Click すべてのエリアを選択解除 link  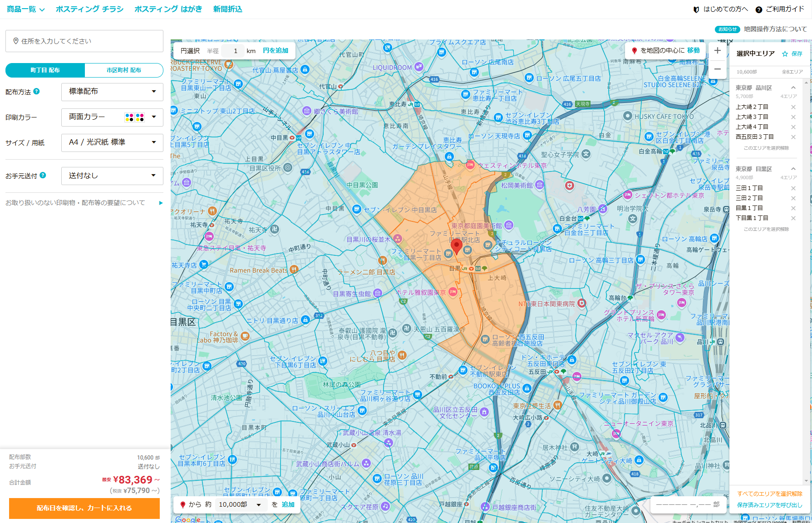click(x=769, y=494)
